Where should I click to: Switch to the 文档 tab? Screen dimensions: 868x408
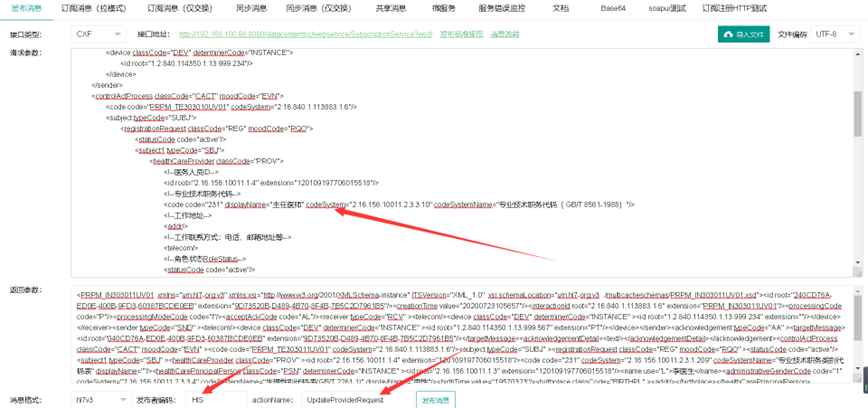(x=560, y=9)
